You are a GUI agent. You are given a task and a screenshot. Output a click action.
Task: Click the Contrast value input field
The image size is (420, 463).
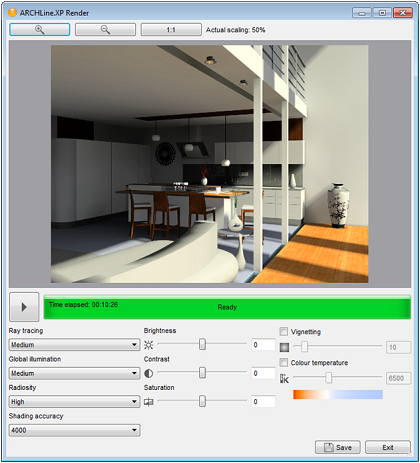[263, 373]
